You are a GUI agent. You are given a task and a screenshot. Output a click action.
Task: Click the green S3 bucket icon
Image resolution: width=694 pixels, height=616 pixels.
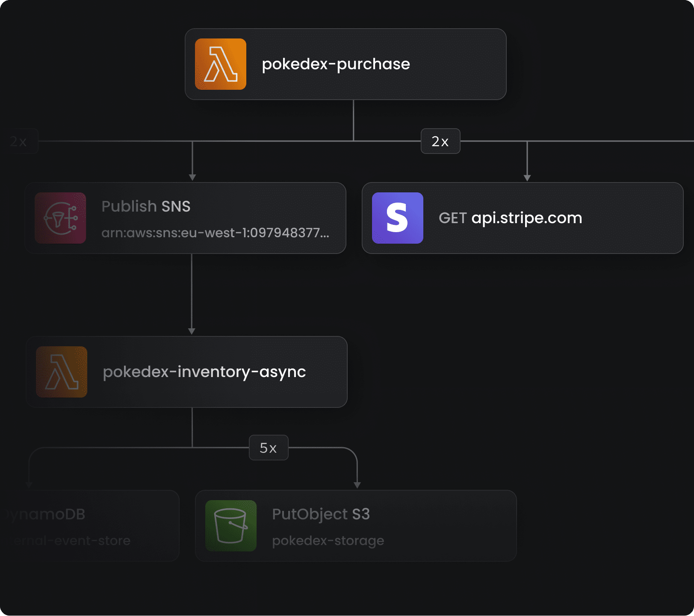[x=231, y=526]
